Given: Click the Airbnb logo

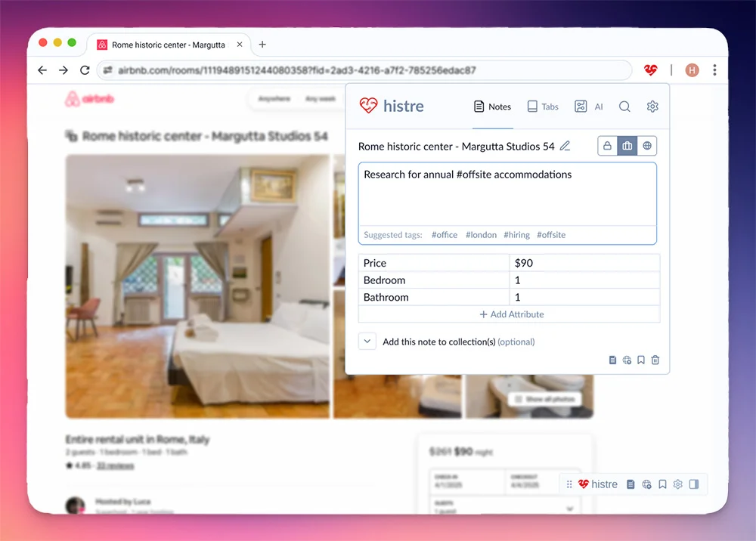Looking at the screenshot, I should [x=90, y=99].
